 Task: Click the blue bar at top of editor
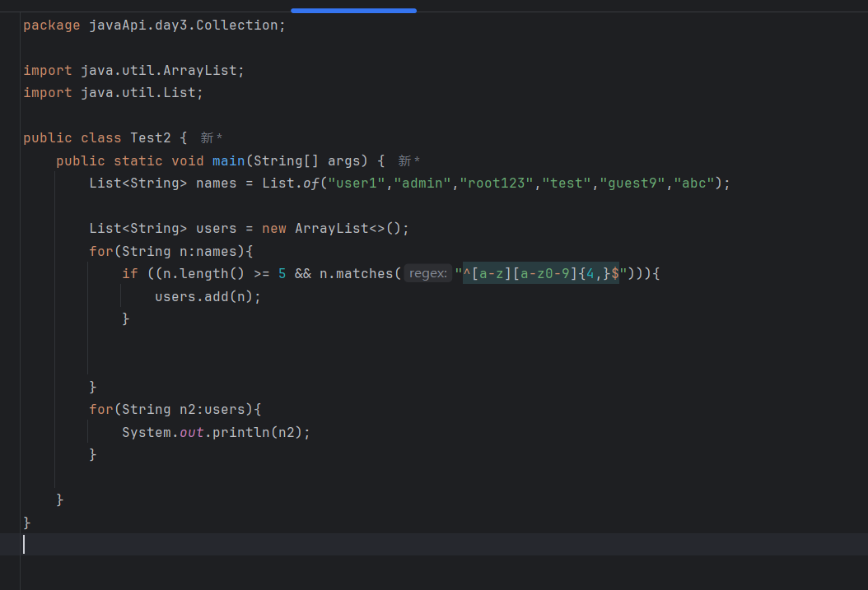pos(353,11)
